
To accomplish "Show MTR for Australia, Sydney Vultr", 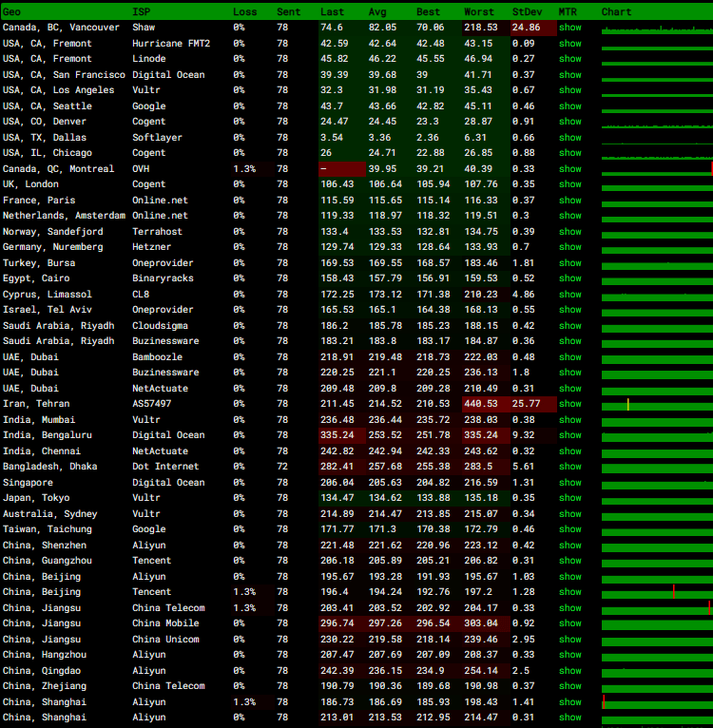I will [570, 514].
